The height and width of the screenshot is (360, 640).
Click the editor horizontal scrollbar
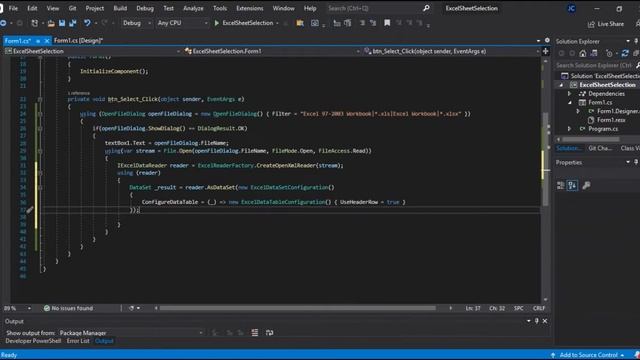pos(297,308)
